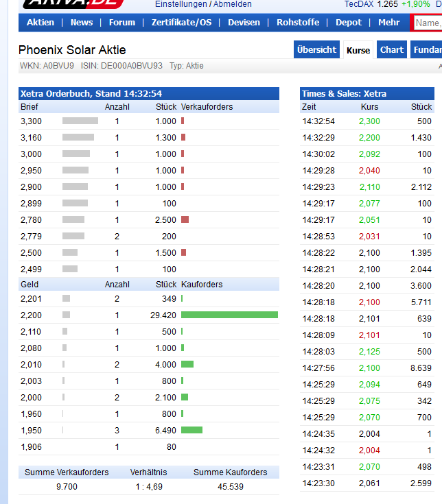Expand the Mehr menu
Viewport: 442px width, 504px height.
(x=388, y=23)
